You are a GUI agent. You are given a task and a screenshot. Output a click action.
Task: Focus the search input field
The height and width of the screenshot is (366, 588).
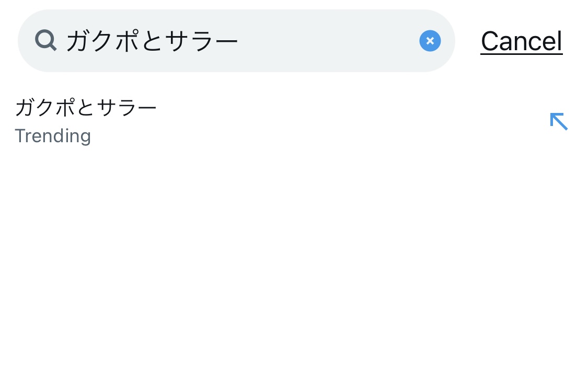tap(314, 41)
